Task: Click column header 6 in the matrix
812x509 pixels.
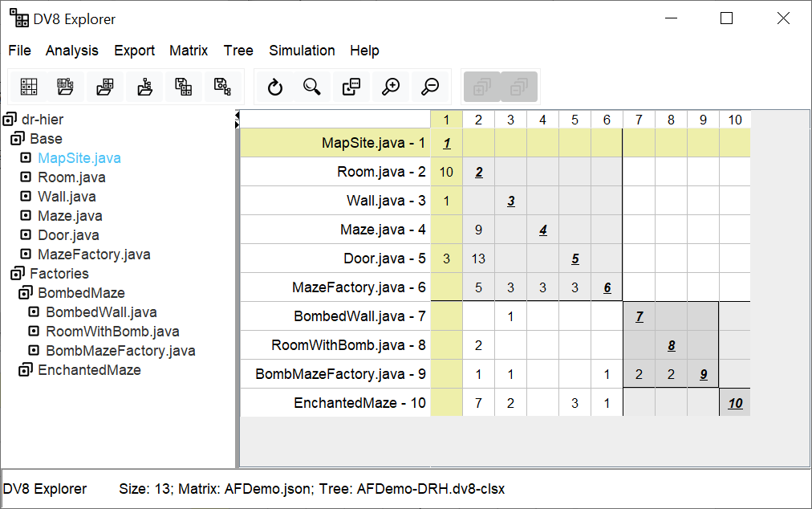Action: (607, 120)
